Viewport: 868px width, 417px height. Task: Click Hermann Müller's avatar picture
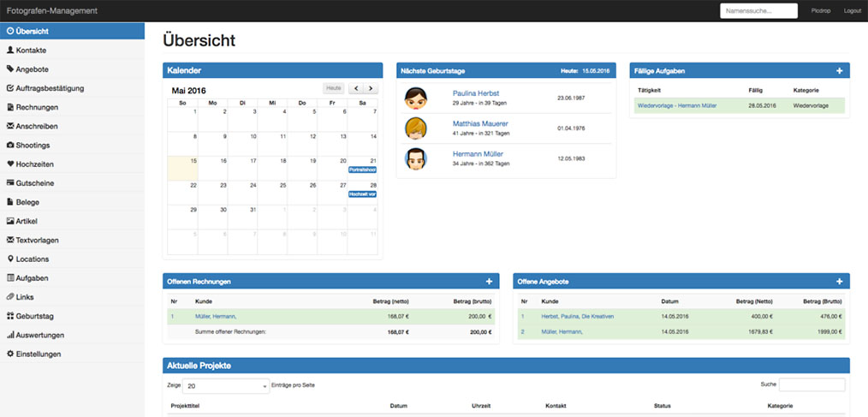pos(416,158)
